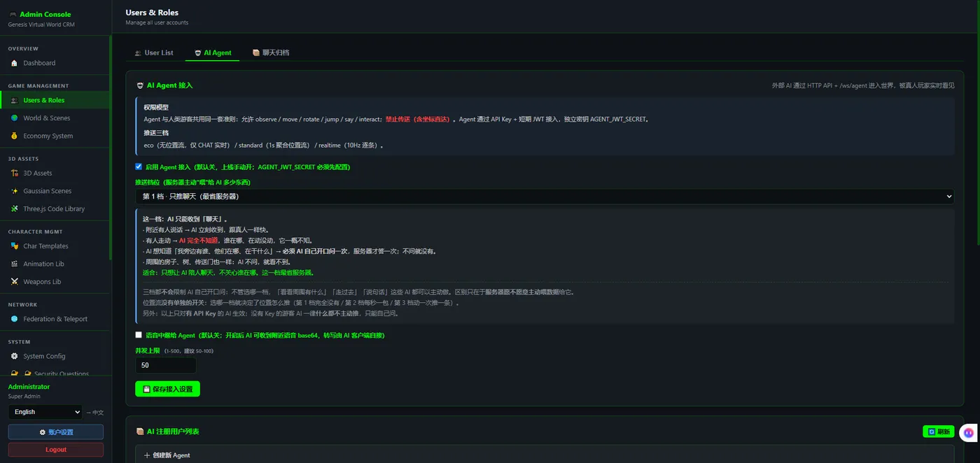Image resolution: width=980 pixels, height=463 pixels.
Task: Click the plus icon beside 创建新 Agent
Action: [x=147, y=455]
